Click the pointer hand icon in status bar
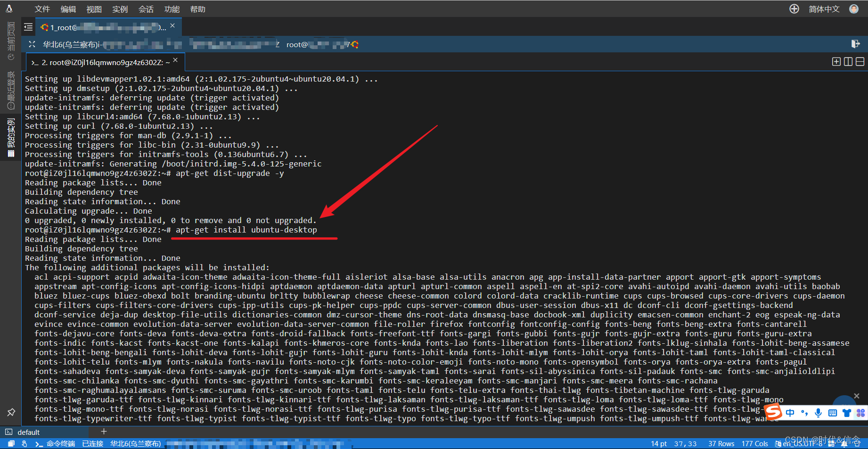 point(25,443)
